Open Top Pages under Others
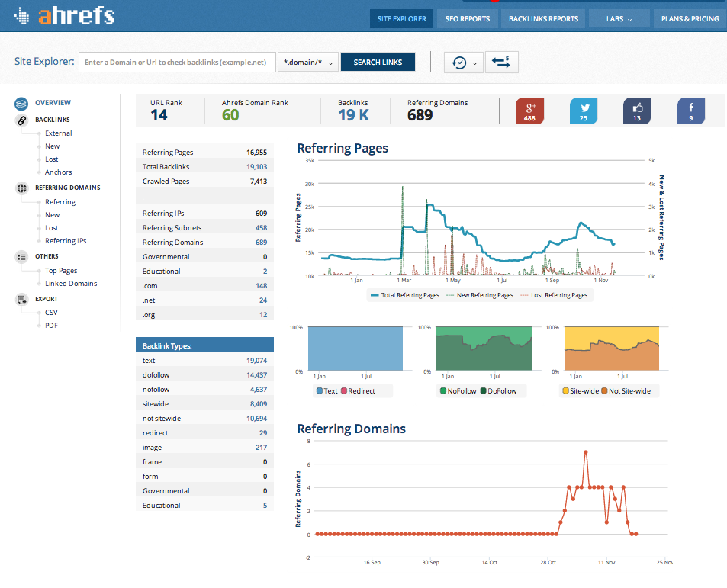 (x=61, y=271)
